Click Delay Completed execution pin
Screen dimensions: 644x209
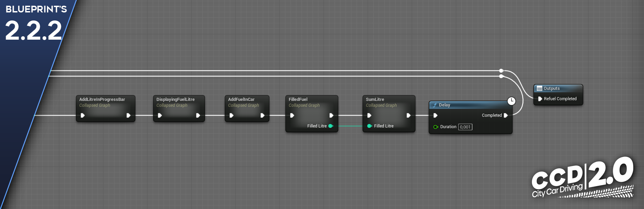(x=506, y=115)
